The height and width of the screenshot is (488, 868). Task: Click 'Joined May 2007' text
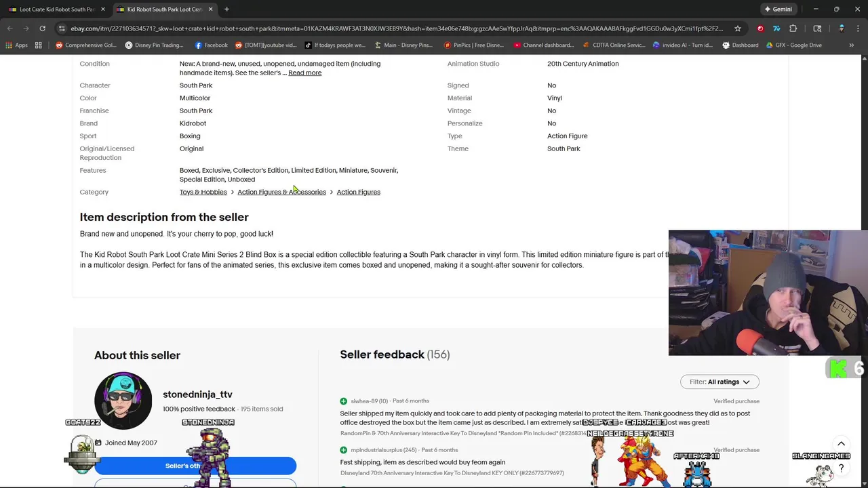point(131,443)
